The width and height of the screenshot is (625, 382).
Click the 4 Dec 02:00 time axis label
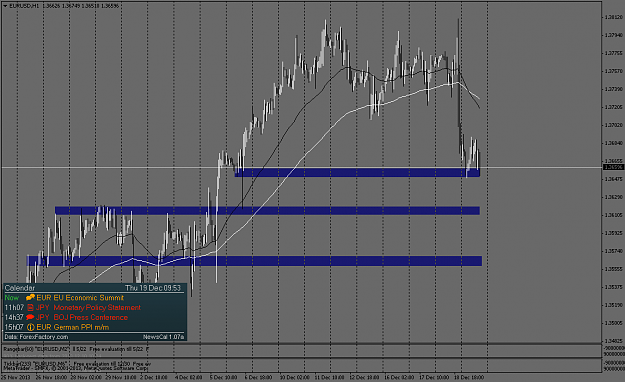coord(189,377)
